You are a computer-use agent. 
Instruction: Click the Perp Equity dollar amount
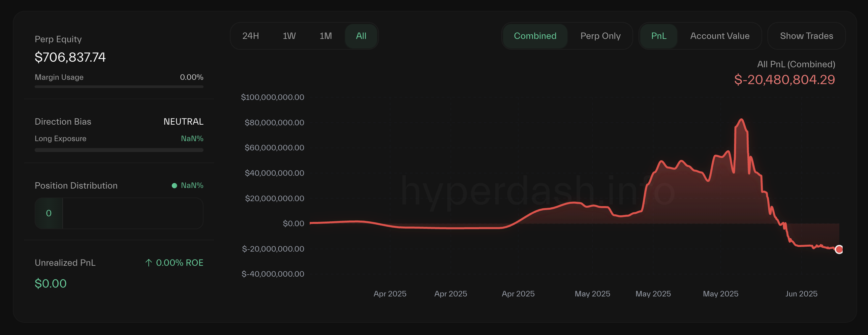tap(70, 57)
